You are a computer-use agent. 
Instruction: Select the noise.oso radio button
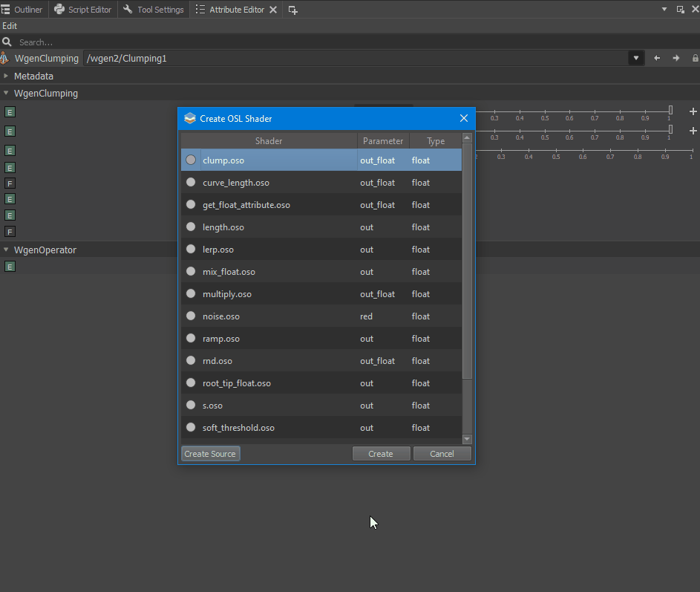[x=191, y=316]
